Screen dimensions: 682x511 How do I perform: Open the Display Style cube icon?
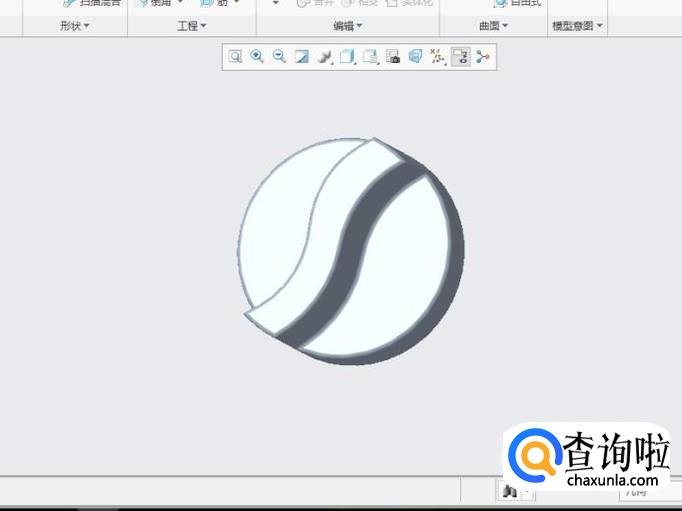[x=347, y=57]
